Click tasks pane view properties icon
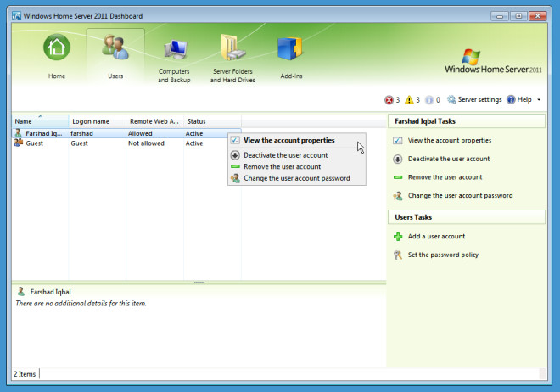Screen dimensions: 560x392 point(397,140)
